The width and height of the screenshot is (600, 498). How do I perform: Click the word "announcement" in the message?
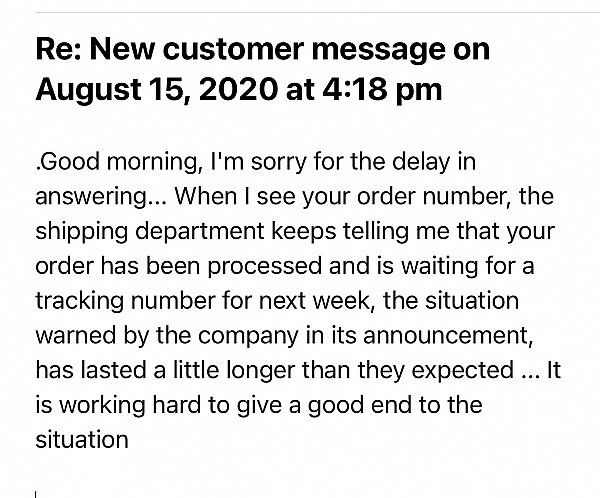pos(448,336)
